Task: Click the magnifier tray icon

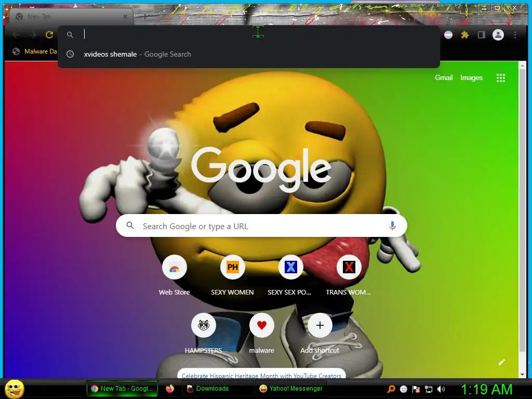Action: pyautogui.click(x=391, y=389)
